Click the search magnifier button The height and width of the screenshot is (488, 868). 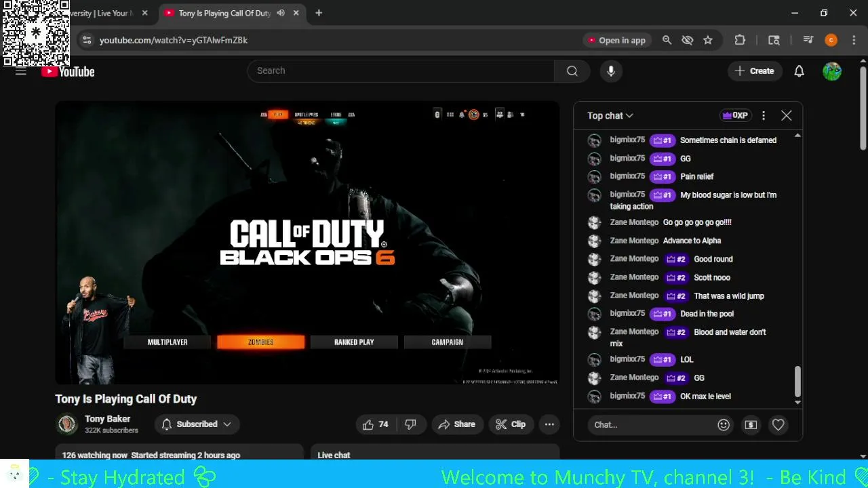[572, 71]
